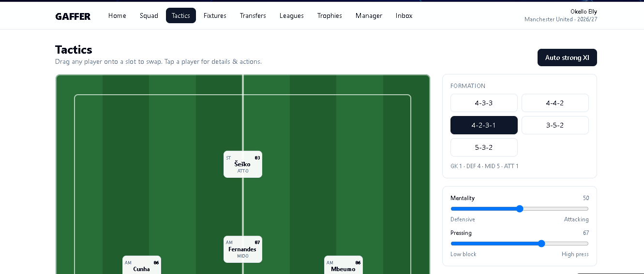Screen dimensions: 644x274
Task: Open the Fixtures section
Action: (215, 15)
